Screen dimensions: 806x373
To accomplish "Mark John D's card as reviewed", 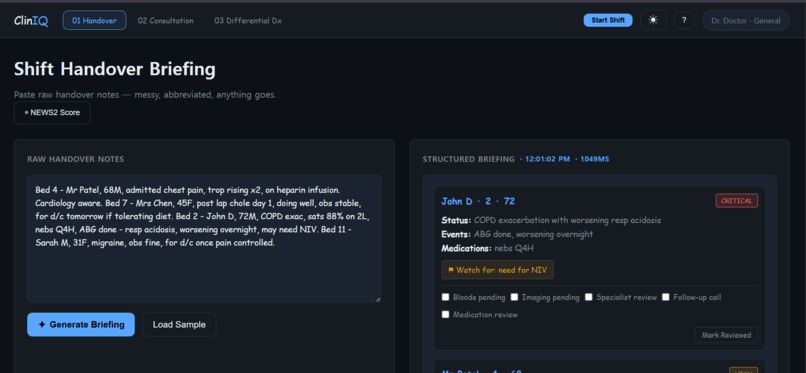I will pos(726,335).
